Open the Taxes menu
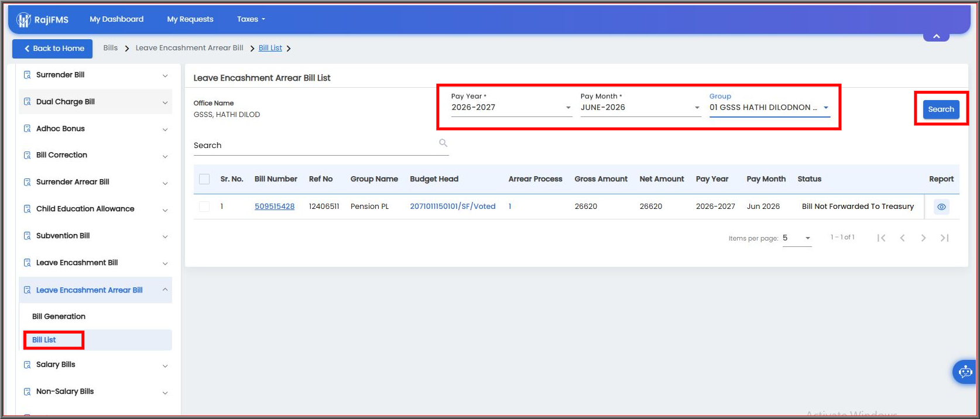 pos(251,19)
